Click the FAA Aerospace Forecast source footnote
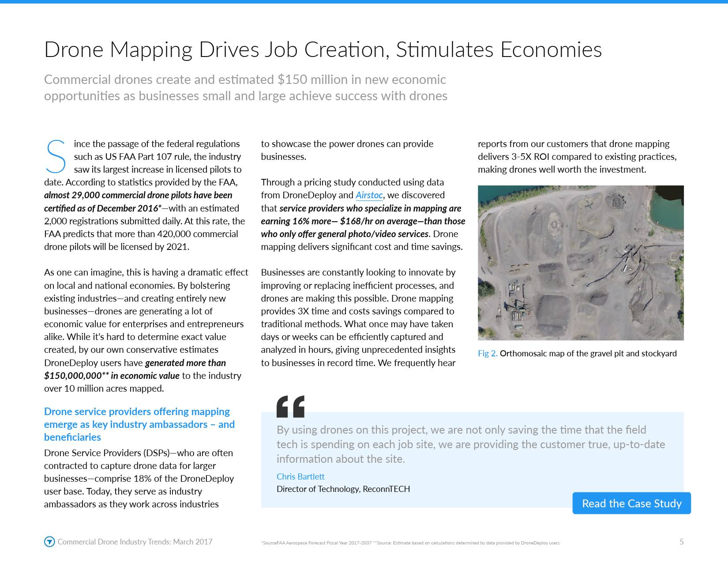Screen dimensions: 728x563 tap(316, 543)
